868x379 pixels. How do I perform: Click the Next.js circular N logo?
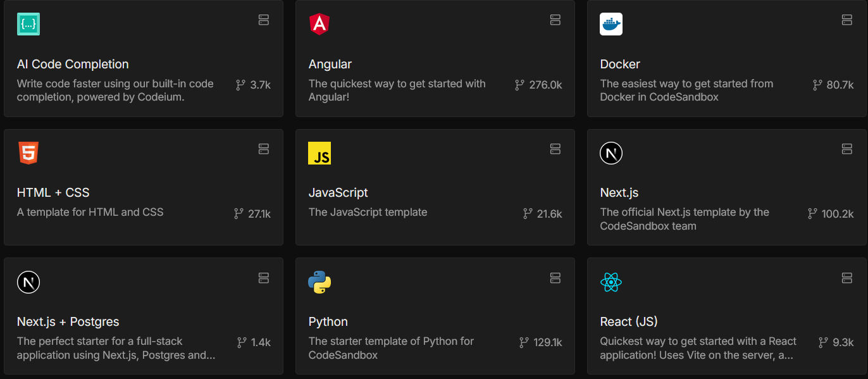[x=611, y=153]
